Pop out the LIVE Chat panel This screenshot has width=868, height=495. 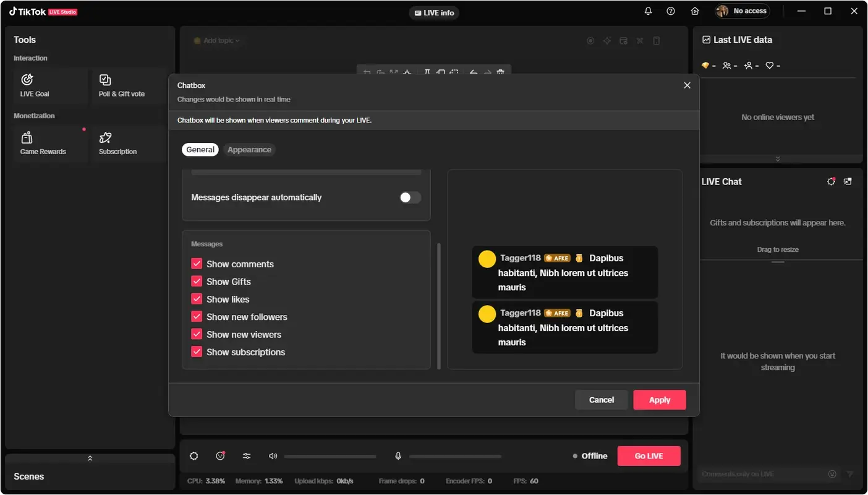[x=848, y=181]
